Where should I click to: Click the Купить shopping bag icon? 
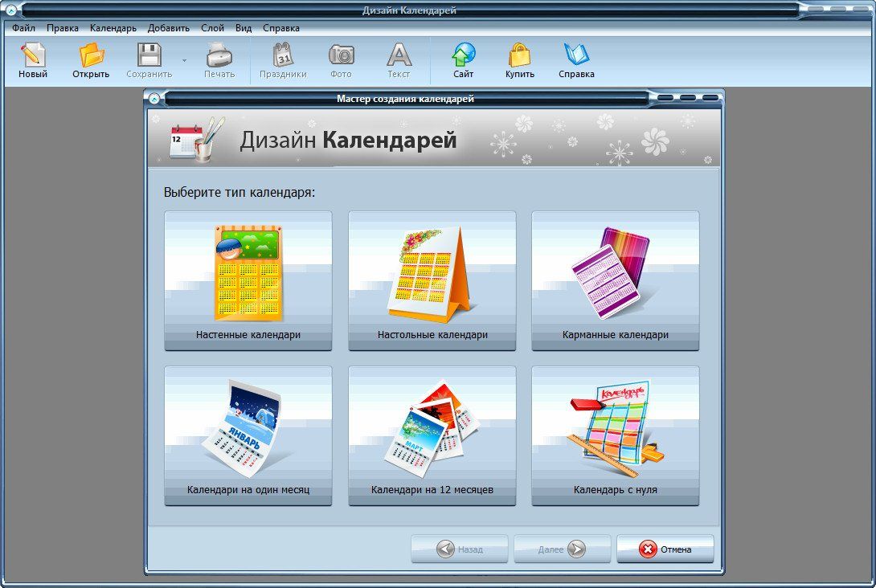tap(520, 55)
